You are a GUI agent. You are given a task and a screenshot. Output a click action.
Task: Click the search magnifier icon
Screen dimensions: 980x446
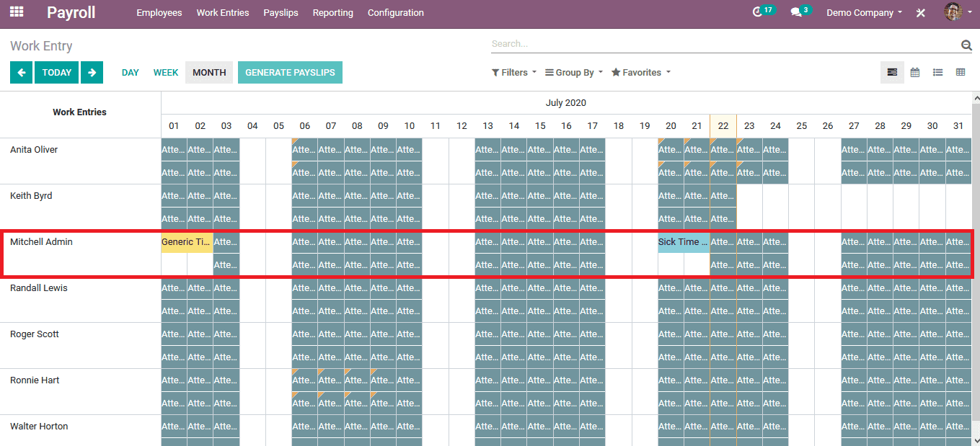click(966, 44)
